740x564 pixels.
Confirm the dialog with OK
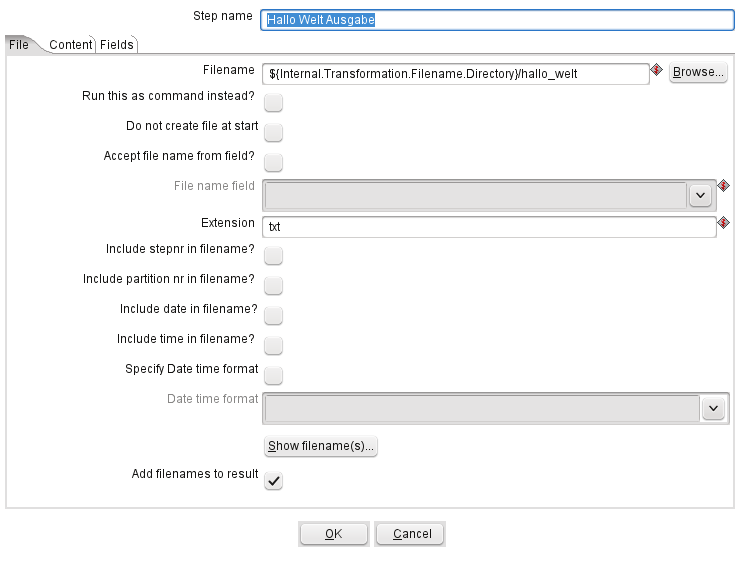[334, 534]
